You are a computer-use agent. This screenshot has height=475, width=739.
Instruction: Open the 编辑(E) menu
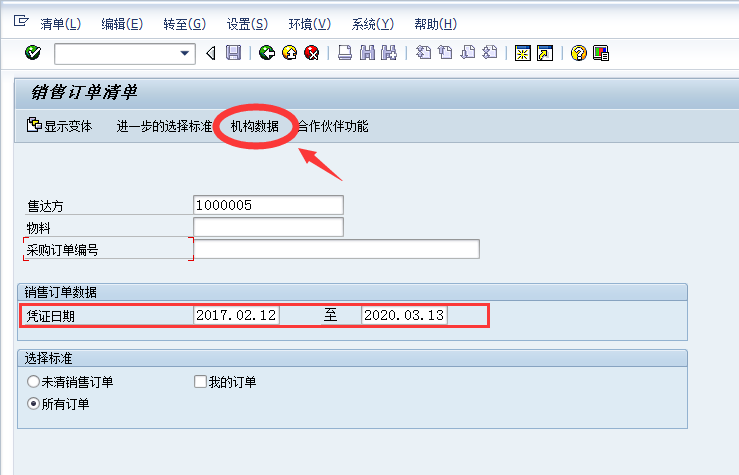122,24
